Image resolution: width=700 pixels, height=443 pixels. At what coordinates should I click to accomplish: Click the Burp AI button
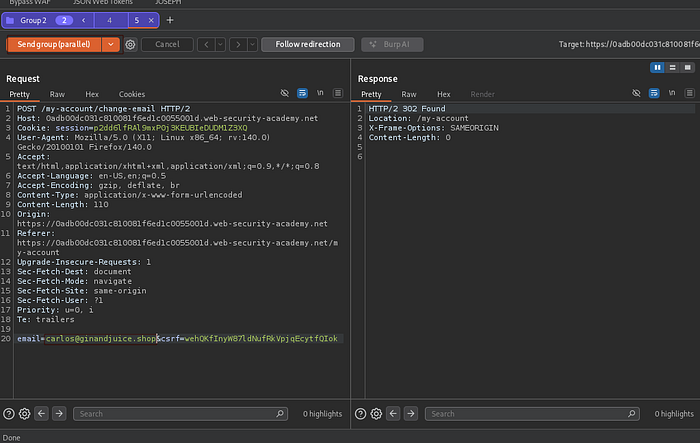pyautogui.click(x=392, y=44)
